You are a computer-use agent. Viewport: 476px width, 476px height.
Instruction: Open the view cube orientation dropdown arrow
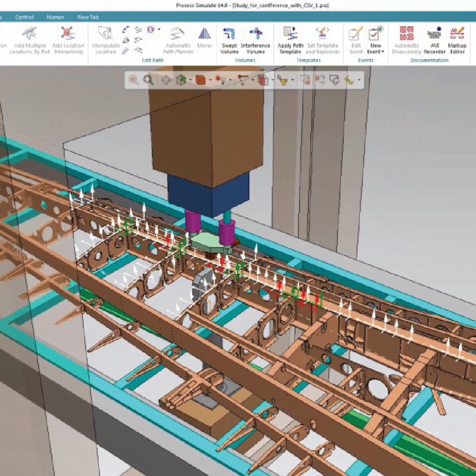click(191, 81)
